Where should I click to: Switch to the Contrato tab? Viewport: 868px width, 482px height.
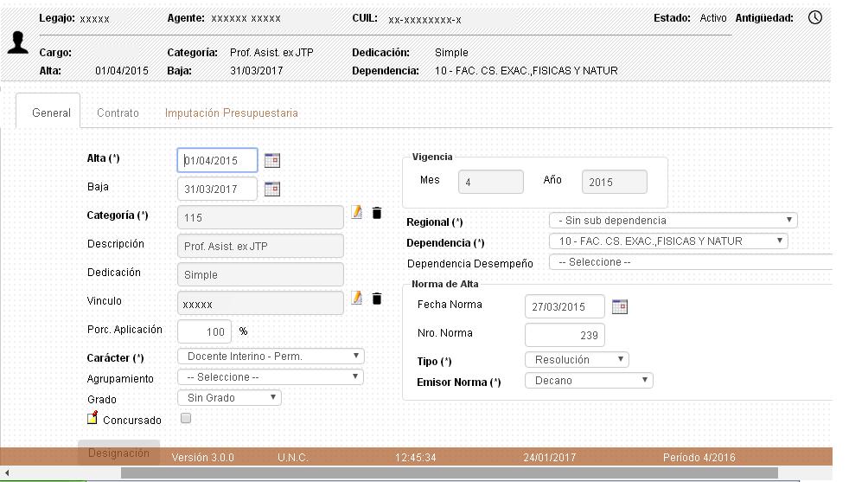coord(118,112)
